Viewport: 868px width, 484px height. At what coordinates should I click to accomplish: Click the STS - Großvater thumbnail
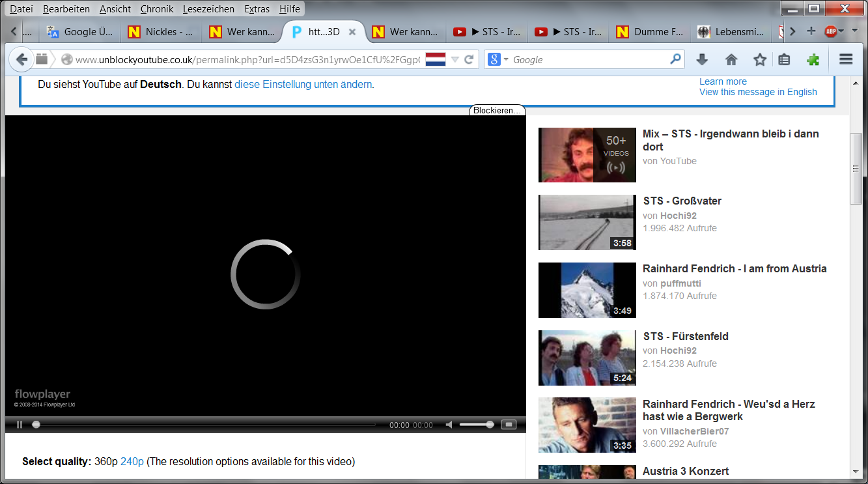(x=587, y=222)
